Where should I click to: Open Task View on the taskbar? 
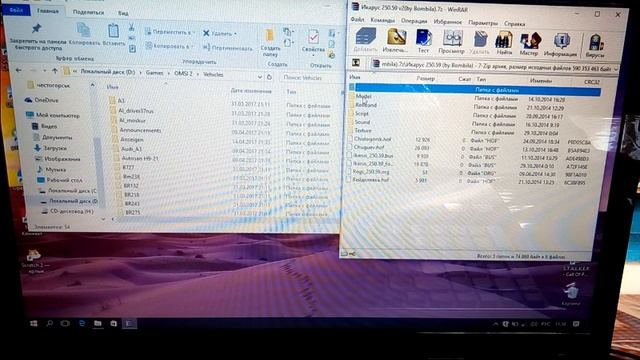(65, 323)
